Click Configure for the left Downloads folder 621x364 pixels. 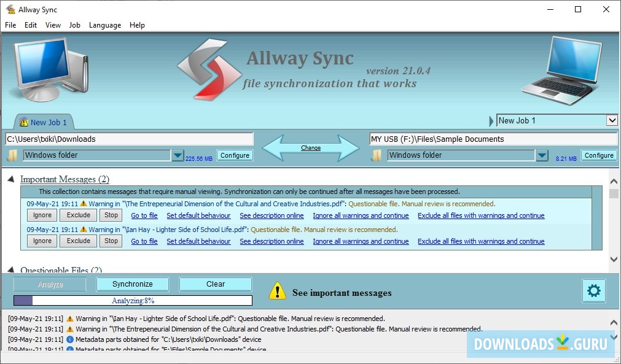pyautogui.click(x=235, y=155)
